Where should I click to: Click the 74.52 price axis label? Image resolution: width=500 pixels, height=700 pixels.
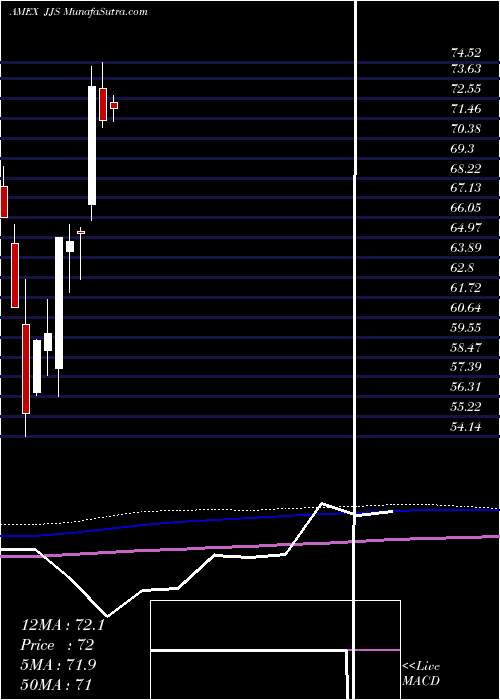466,53
